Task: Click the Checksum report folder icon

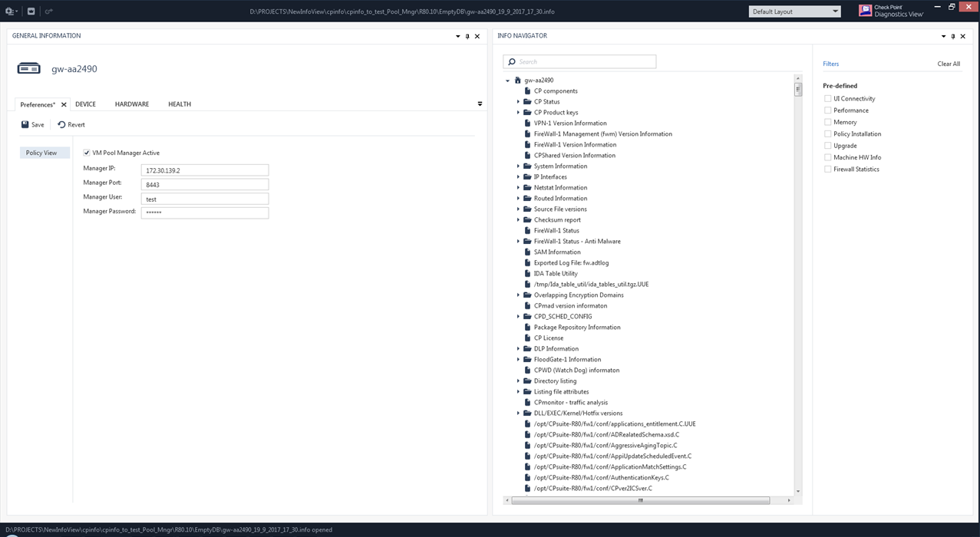Action: [x=527, y=220]
